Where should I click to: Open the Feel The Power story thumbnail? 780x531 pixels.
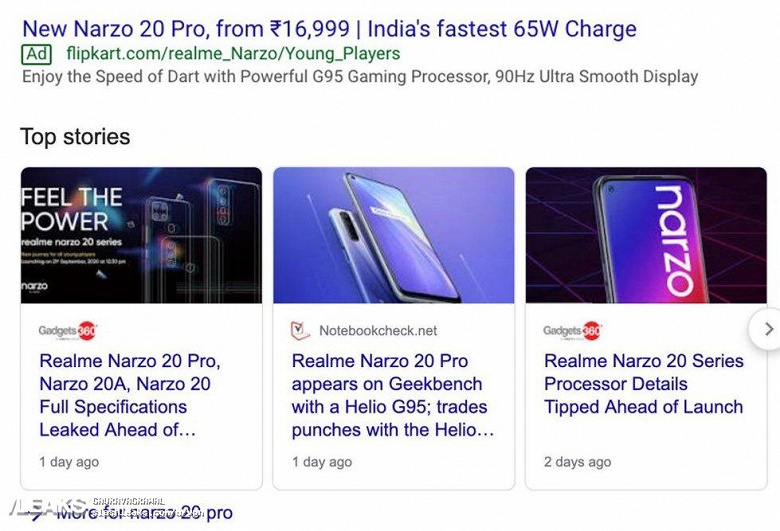tap(141, 235)
